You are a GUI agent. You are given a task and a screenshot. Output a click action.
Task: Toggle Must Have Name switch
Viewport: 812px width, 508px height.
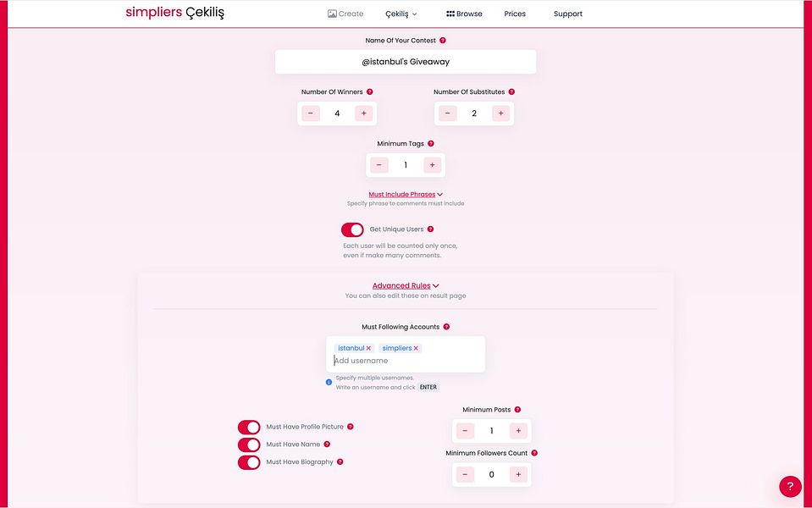pyautogui.click(x=249, y=444)
